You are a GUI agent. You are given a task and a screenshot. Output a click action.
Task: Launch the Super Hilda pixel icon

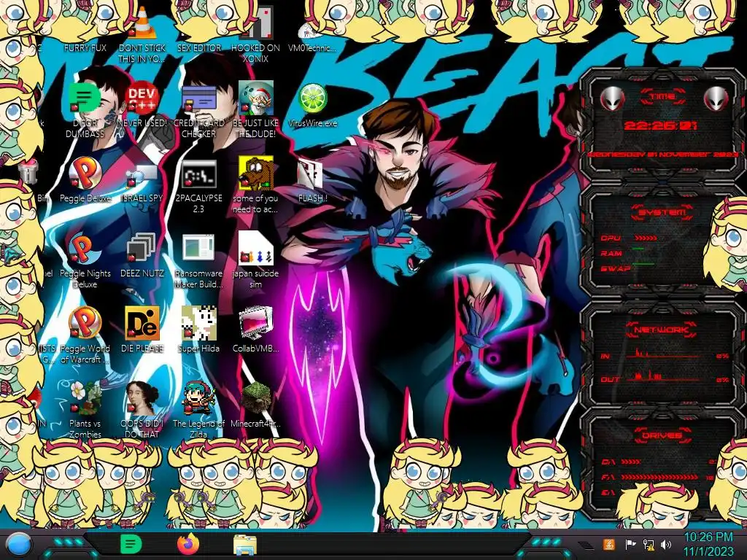(199, 324)
